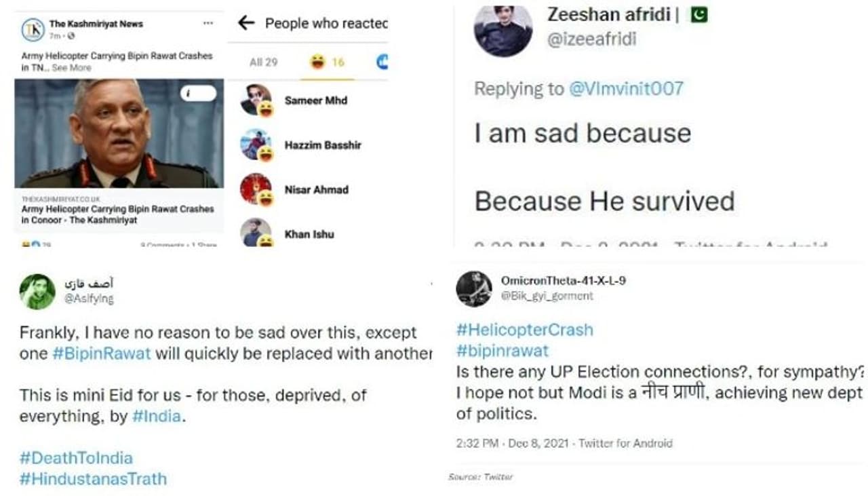
Task: Open the @VImvinit007 mention link
Action: point(625,89)
